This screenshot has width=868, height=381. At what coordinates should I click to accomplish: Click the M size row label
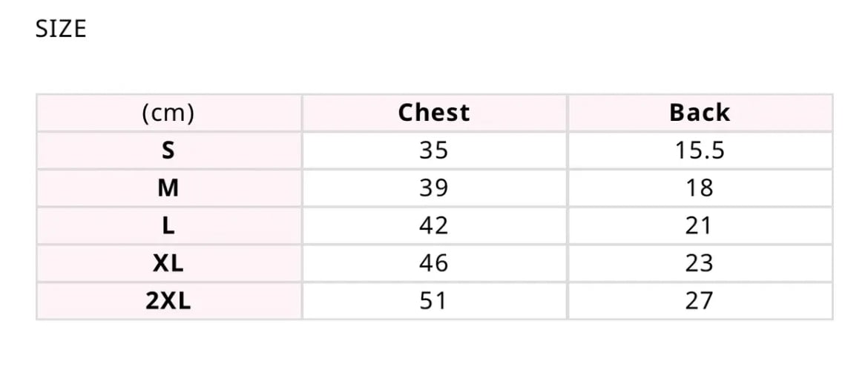coord(168,188)
